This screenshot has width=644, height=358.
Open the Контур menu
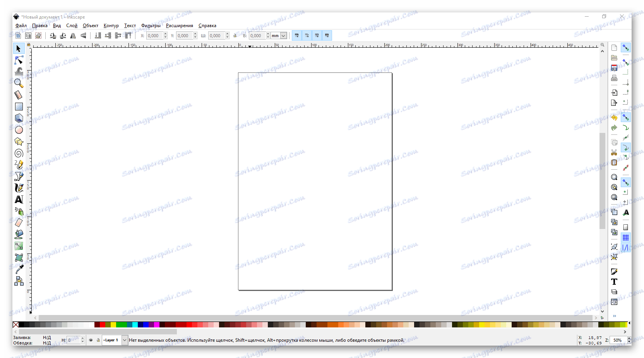tap(111, 26)
